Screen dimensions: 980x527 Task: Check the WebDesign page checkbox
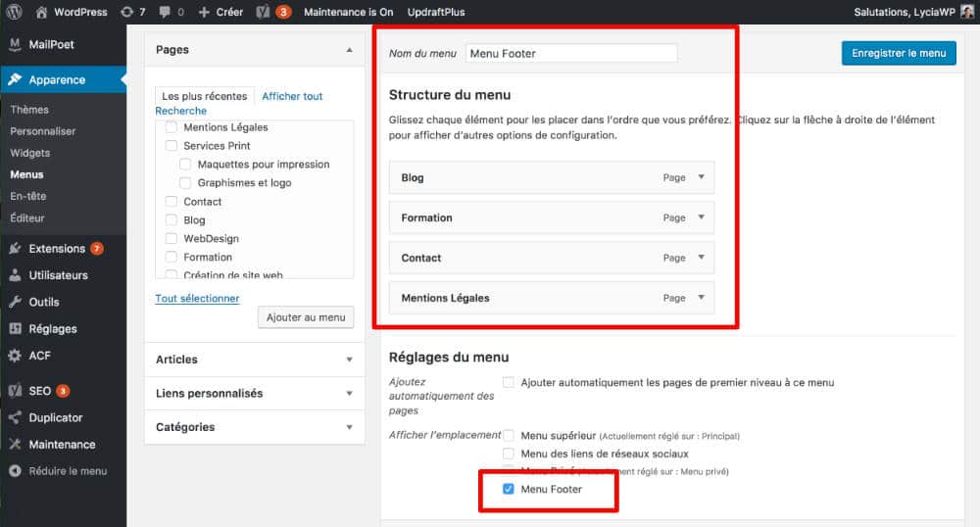point(171,239)
